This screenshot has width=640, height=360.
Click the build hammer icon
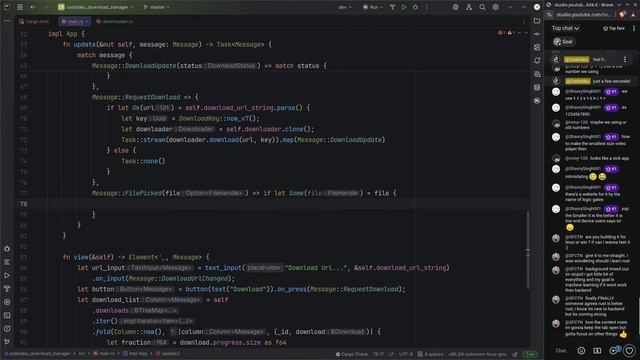click(392, 7)
